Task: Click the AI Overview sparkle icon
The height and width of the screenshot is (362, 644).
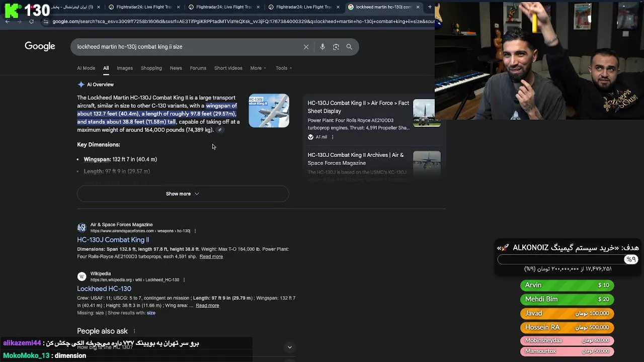Action: [81, 84]
